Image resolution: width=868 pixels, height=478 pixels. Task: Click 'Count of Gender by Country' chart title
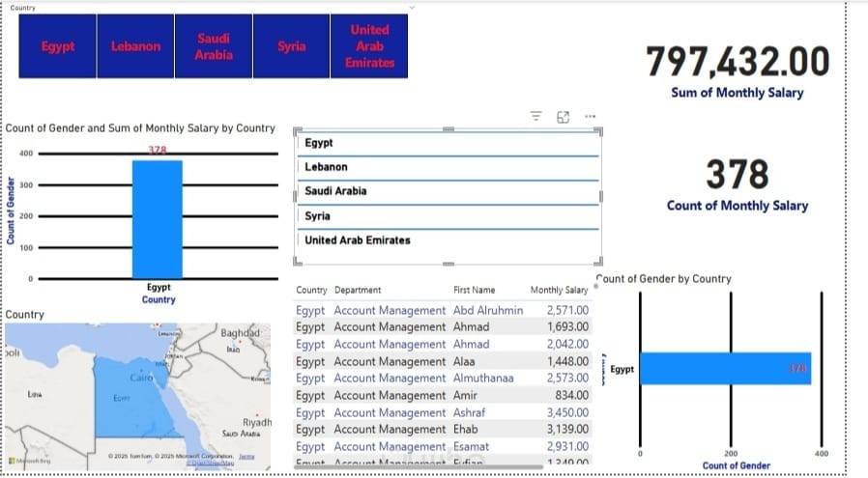click(664, 279)
